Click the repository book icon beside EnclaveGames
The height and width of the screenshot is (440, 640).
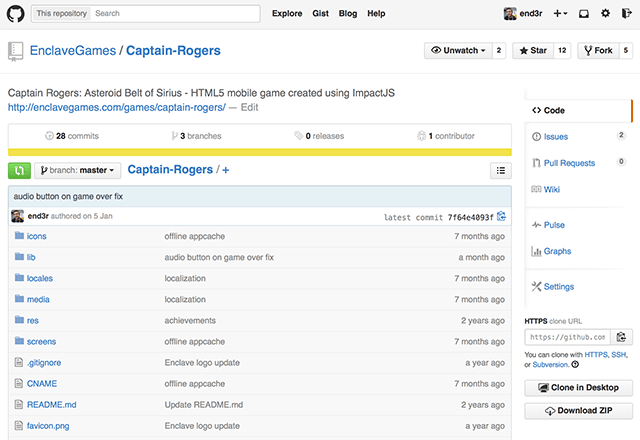point(16,51)
